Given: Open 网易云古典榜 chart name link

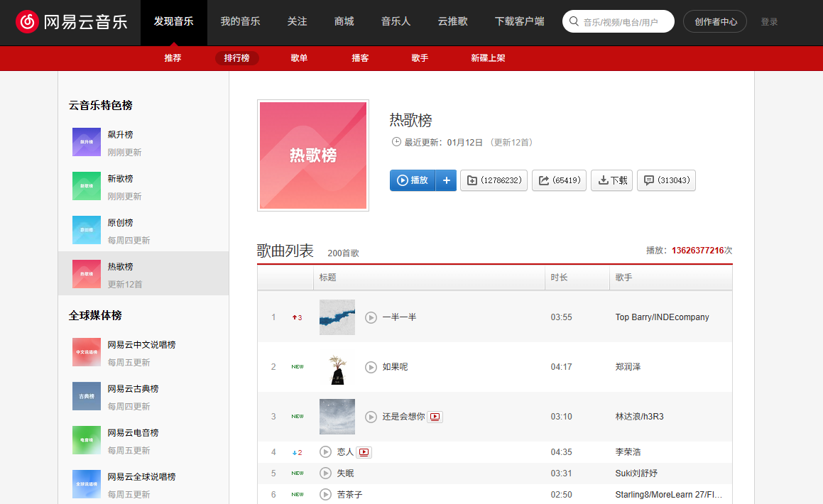Looking at the screenshot, I should (x=133, y=389).
